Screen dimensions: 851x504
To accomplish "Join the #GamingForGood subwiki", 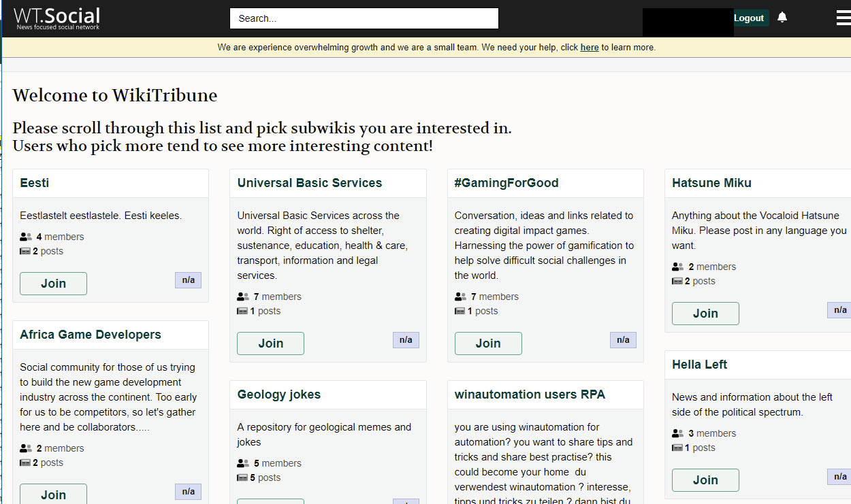I will tap(488, 343).
